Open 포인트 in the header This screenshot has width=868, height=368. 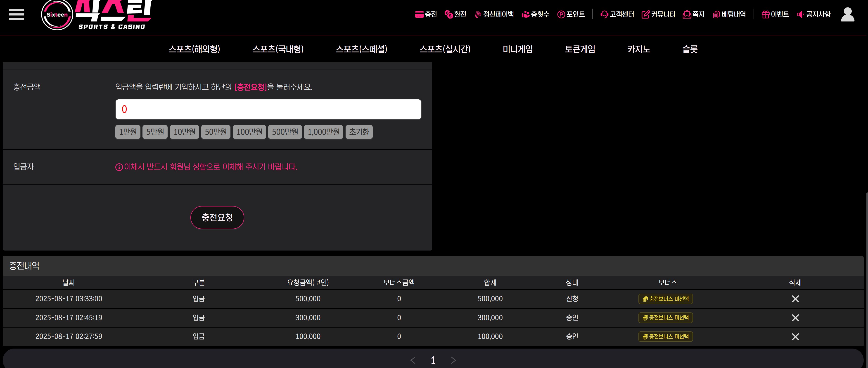[571, 14]
